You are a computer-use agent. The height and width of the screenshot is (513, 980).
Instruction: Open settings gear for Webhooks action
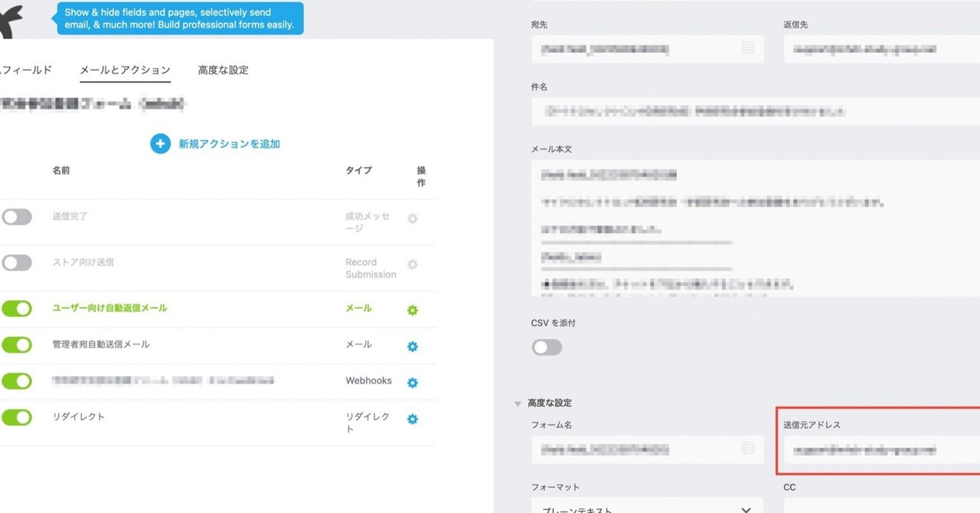413,382
